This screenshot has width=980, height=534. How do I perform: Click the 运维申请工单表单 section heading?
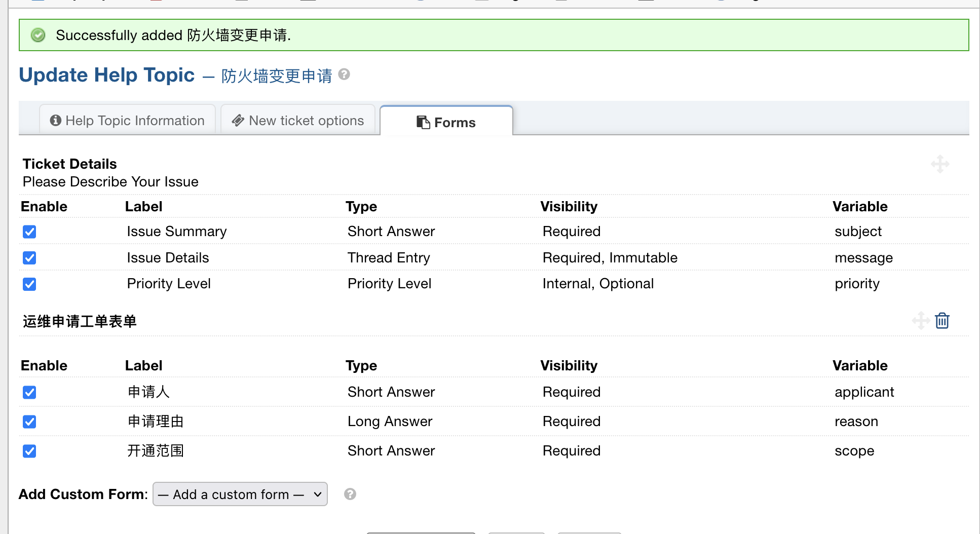click(80, 321)
